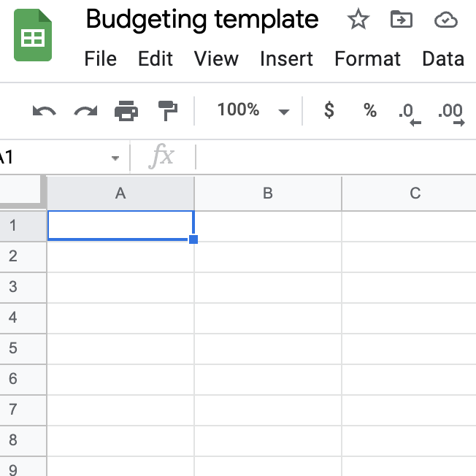
Task: Select row 5 header
Action: 13,348
